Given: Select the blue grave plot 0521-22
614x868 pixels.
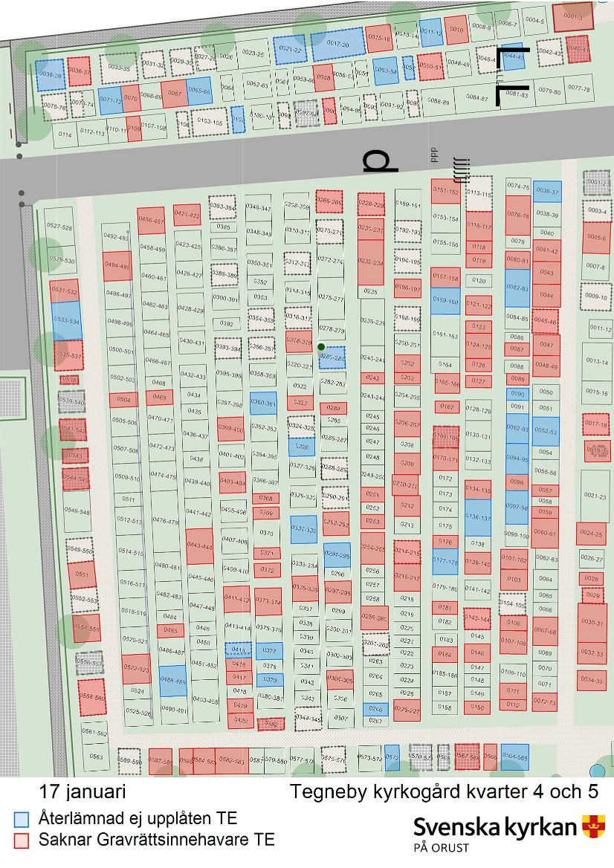Looking at the screenshot, I should tap(290, 48).
